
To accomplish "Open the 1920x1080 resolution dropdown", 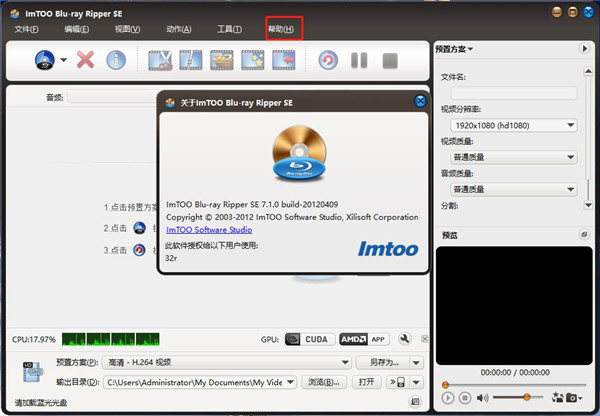I will pyautogui.click(x=514, y=125).
